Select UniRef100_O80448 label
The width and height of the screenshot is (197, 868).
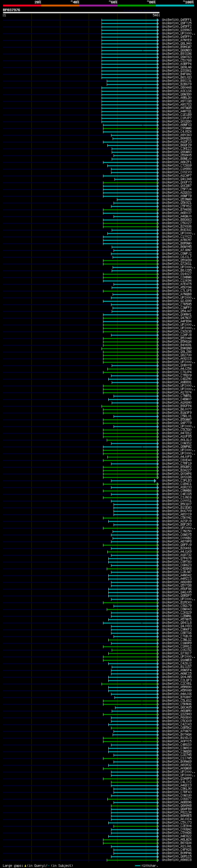176,88
